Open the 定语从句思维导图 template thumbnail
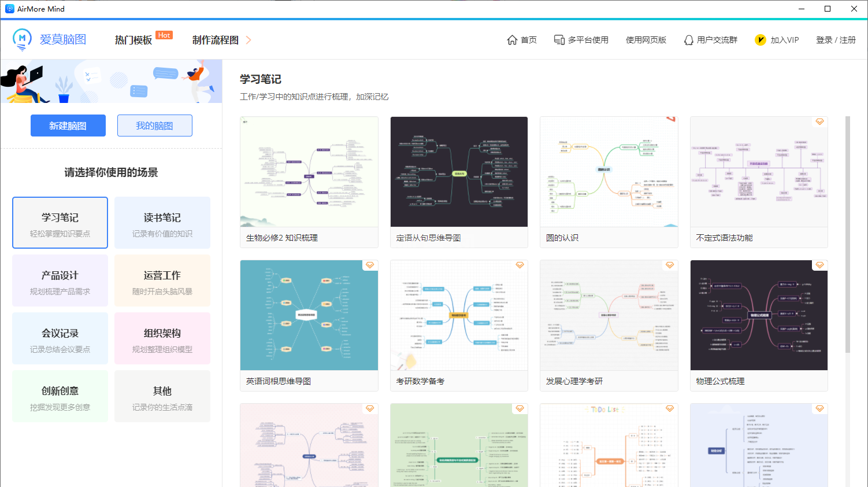The width and height of the screenshot is (868, 487). click(x=459, y=172)
